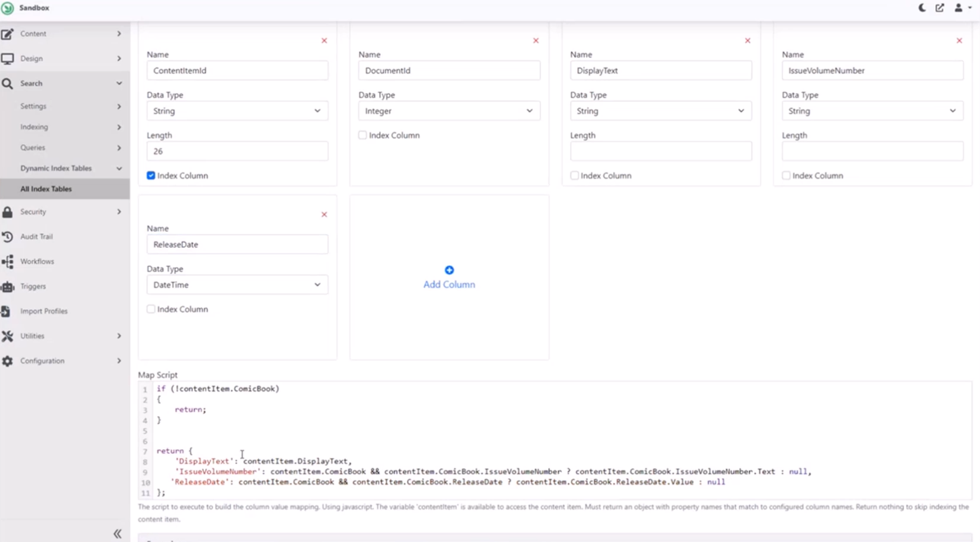Expand the Utilities menu chevron
The width and height of the screenshot is (980, 542).
[x=119, y=336]
